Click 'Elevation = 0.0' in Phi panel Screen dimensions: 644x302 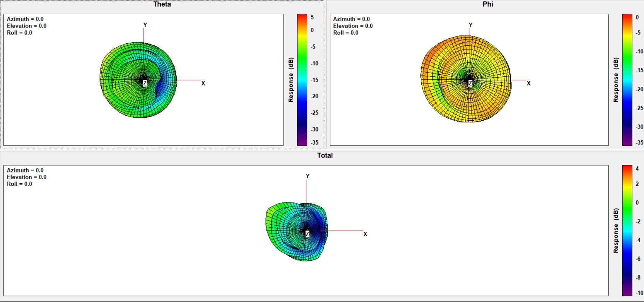click(x=353, y=26)
